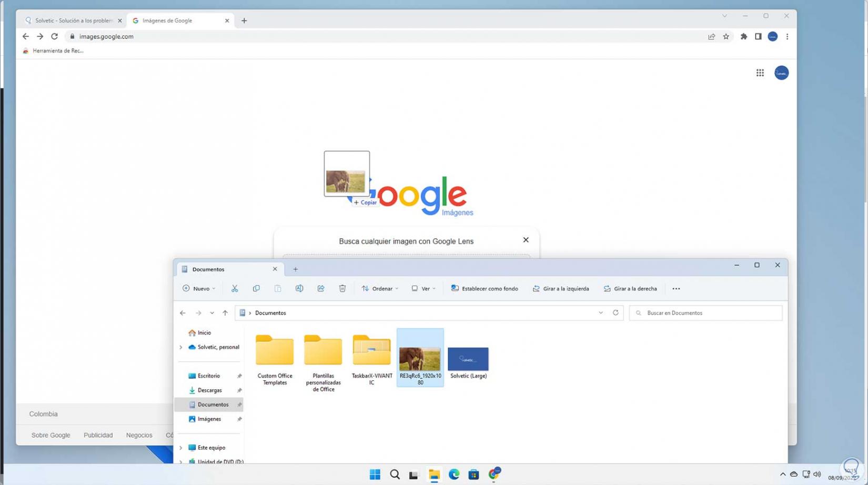Open the Publicidad footer link
Image resolution: width=868 pixels, height=485 pixels.
(x=98, y=435)
